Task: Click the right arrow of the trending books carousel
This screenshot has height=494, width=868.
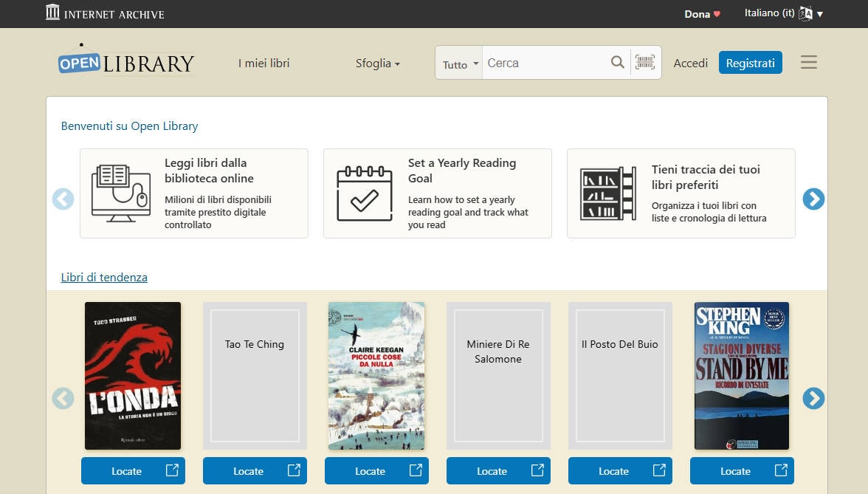Action: pyautogui.click(x=813, y=399)
